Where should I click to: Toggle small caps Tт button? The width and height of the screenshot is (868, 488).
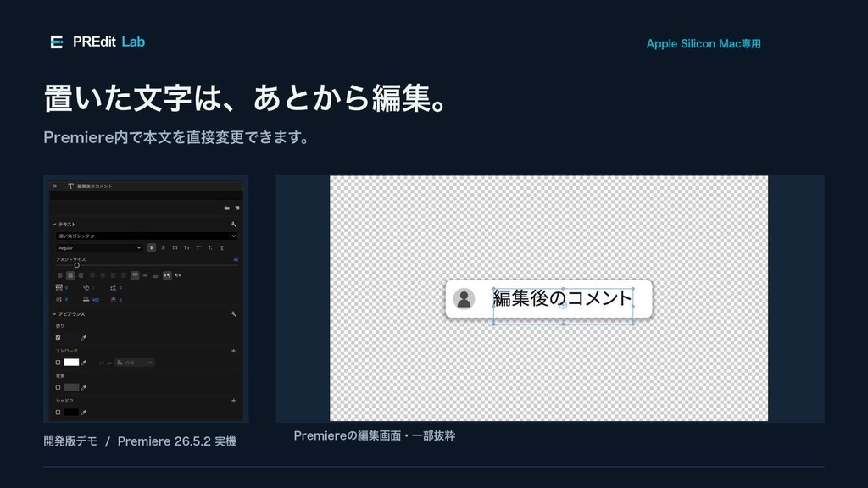(x=186, y=248)
